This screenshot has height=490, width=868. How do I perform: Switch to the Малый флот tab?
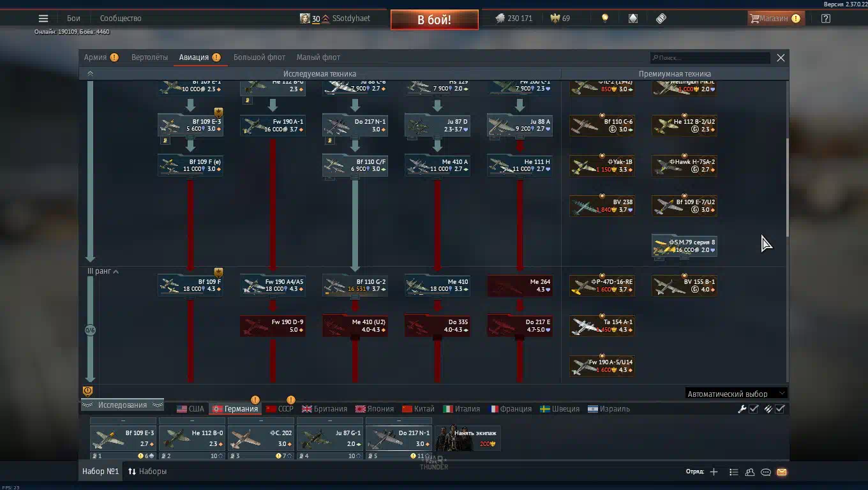tap(318, 57)
